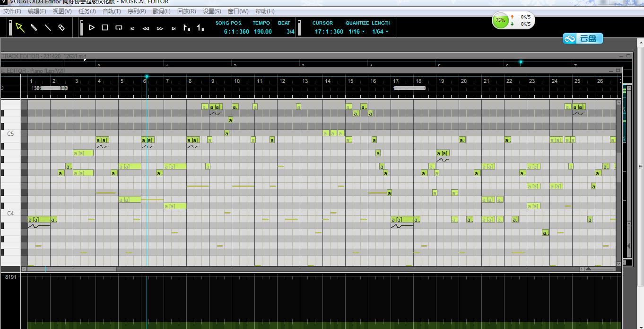This screenshot has height=329, width=644.
Task: Click the rewind button
Action: (x=146, y=28)
